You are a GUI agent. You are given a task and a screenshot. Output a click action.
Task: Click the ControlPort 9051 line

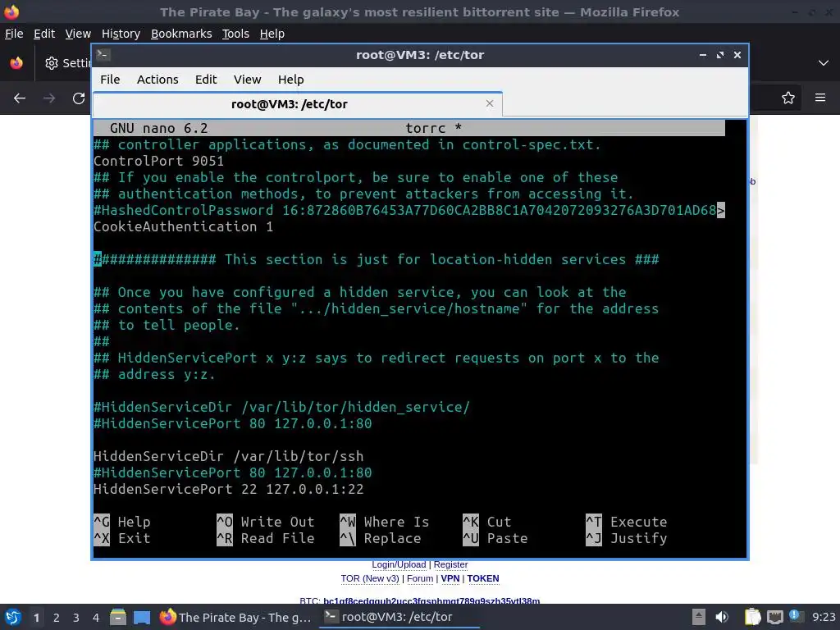pyautogui.click(x=158, y=161)
